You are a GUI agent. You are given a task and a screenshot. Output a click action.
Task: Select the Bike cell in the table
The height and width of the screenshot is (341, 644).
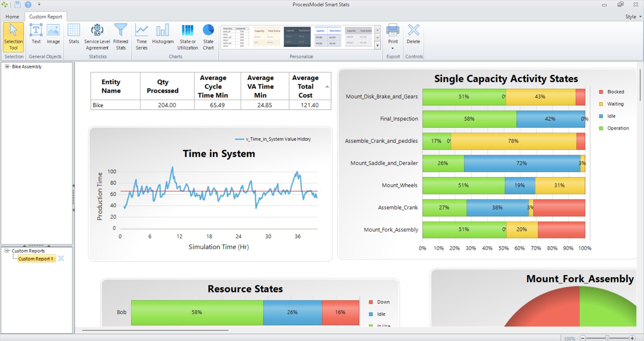pos(115,105)
